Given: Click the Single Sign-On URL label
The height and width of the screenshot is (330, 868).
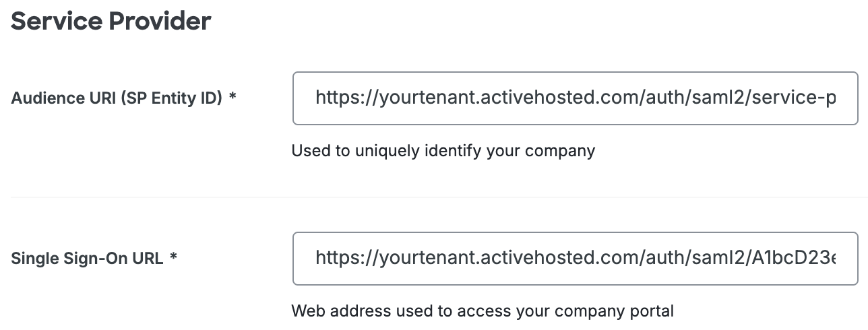Looking at the screenshot, I should [x=87, y=259].
